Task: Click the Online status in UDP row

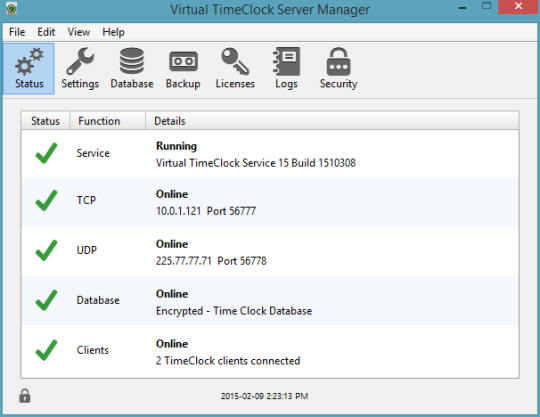Action: pyautogui.click(x=172, y=244)
